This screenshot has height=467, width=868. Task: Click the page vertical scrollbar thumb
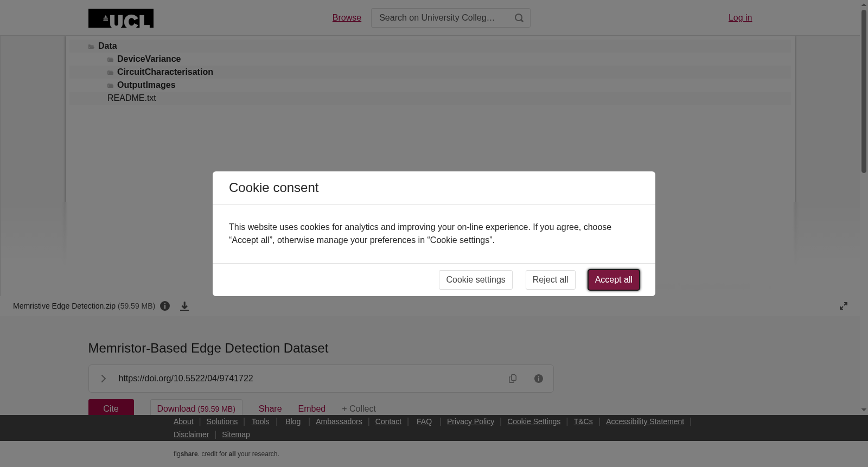click(x=864, y=91)
